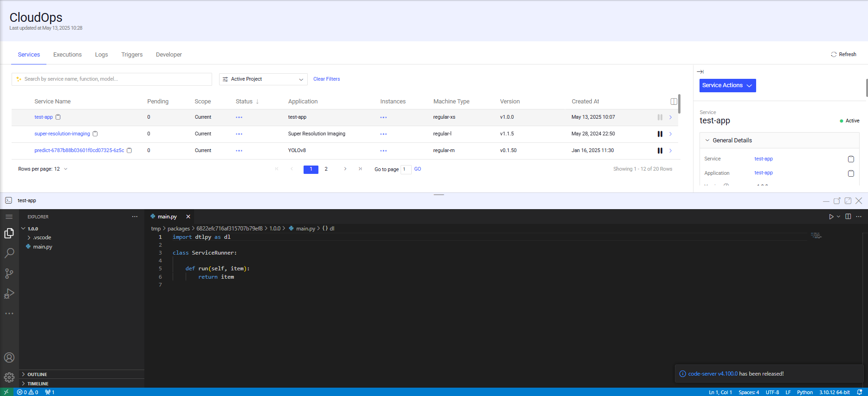
Task: Expand test-app row details chevron
Action: [x=670, y=117]
